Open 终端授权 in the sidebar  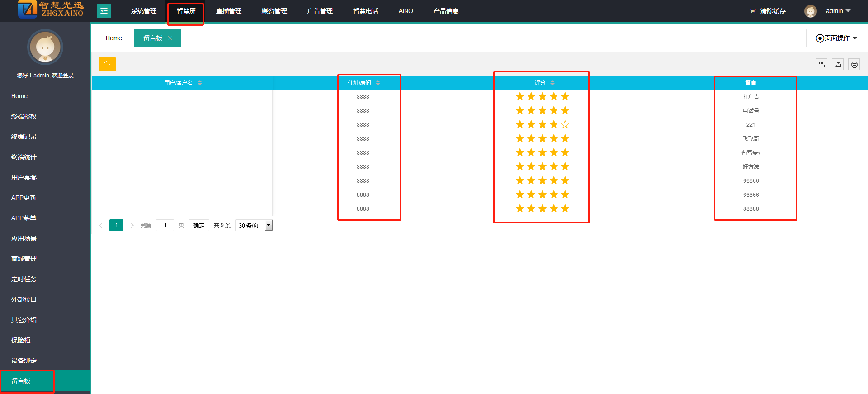24,116
